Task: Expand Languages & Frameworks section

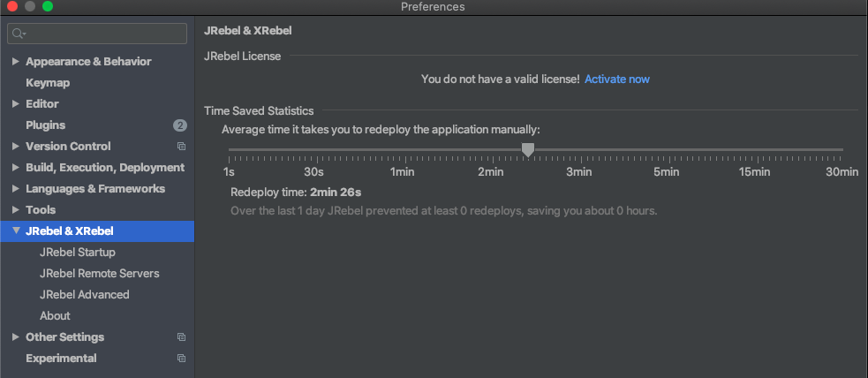Action: click(15, 189)
